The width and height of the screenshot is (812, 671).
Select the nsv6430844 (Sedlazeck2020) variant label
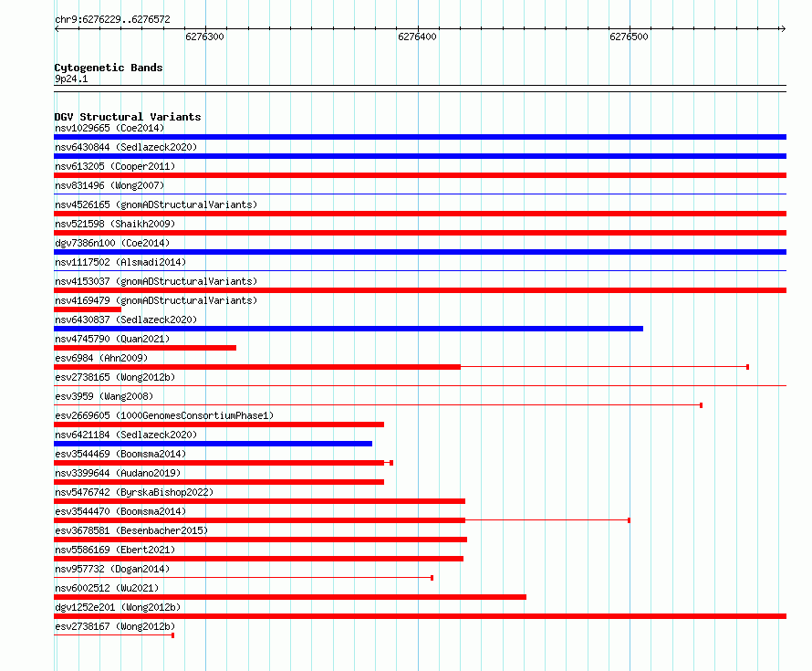coord(126,147)
